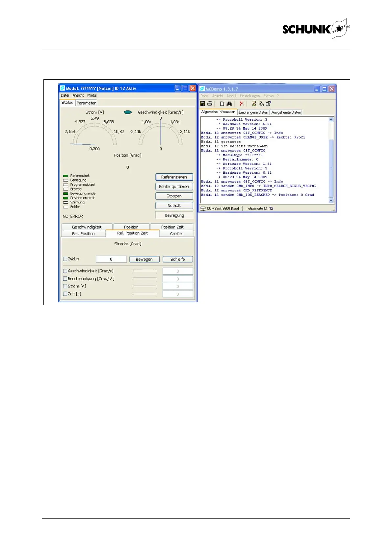Tick the Geschwindigkeit [Grad/s] checkbox
The height and width of the screenshot is (554, 392).
click(65, 271)
